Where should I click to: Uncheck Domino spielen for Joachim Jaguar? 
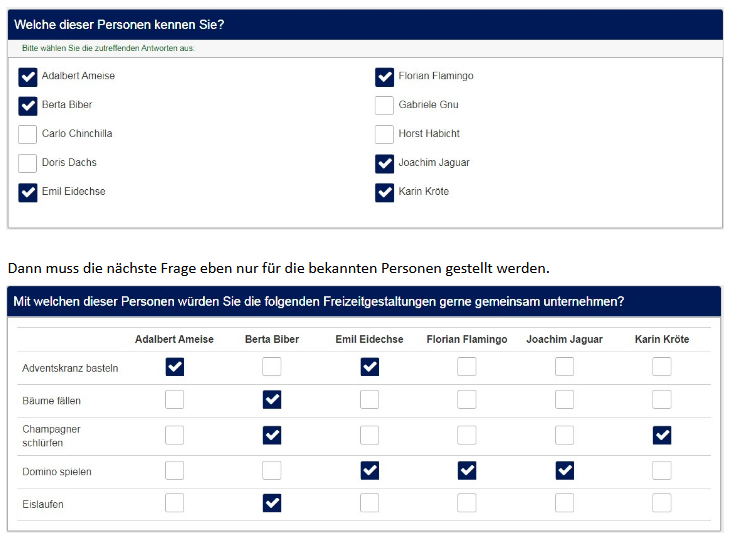click(564, 470)
